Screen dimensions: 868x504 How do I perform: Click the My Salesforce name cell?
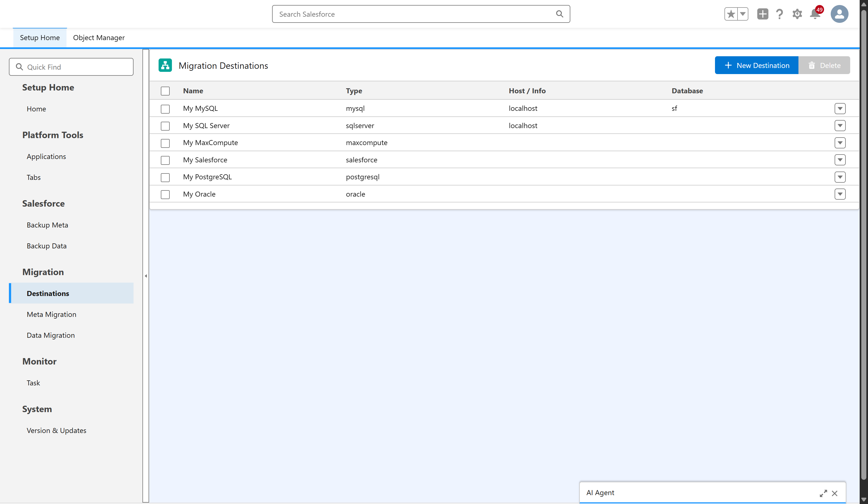point(205,160)
